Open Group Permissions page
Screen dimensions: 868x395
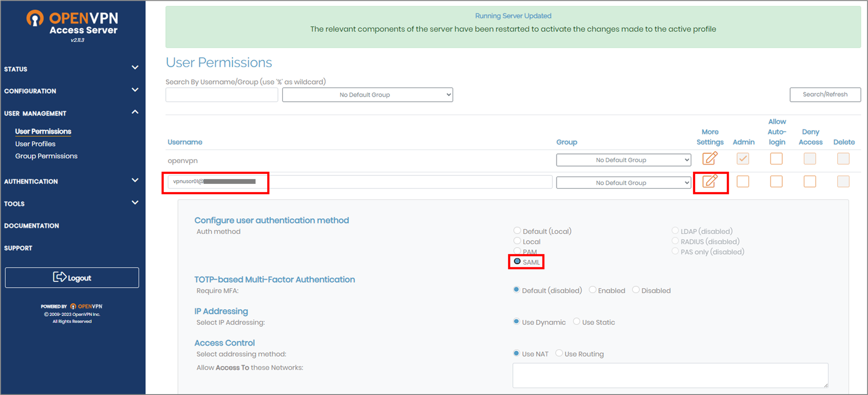point(46,156)
